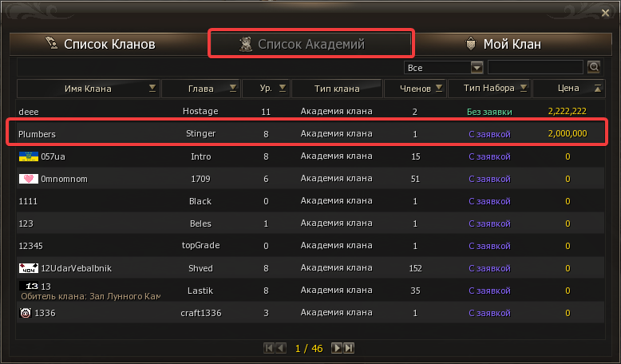
Task: Click the search magnifier icon
Action: click(x=594, y=67)
